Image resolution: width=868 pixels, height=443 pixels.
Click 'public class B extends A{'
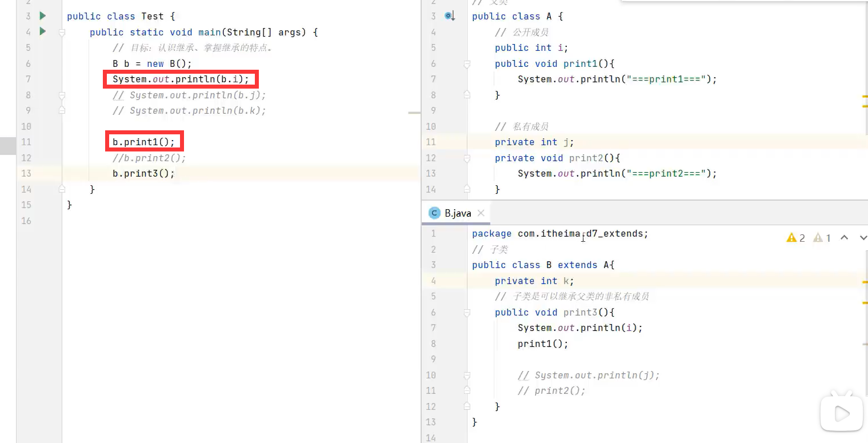click(x=543, y=265)
